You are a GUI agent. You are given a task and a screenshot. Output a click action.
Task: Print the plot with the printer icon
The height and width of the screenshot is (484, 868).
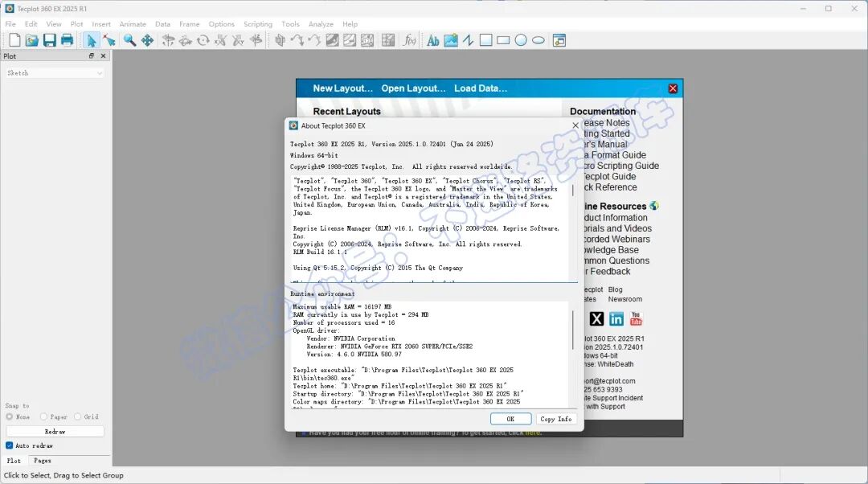(x=67, y=40)
